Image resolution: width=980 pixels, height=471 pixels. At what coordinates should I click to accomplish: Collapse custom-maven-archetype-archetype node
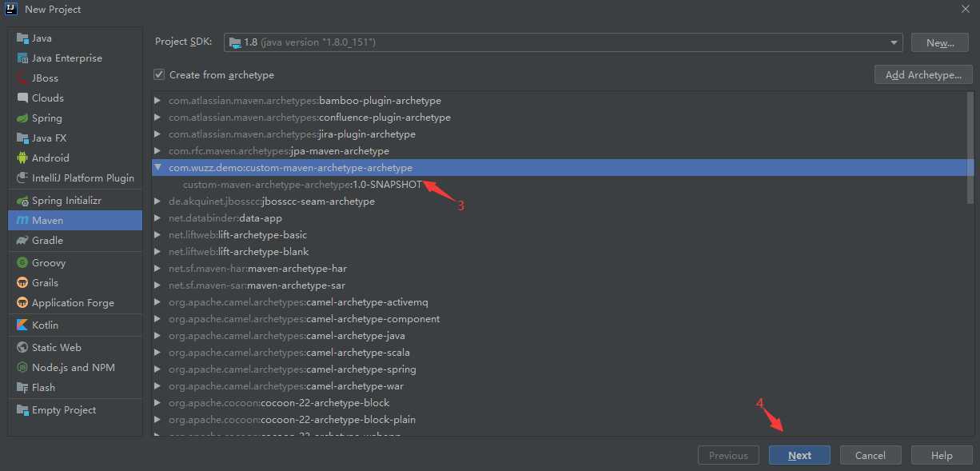pos(157,168)
